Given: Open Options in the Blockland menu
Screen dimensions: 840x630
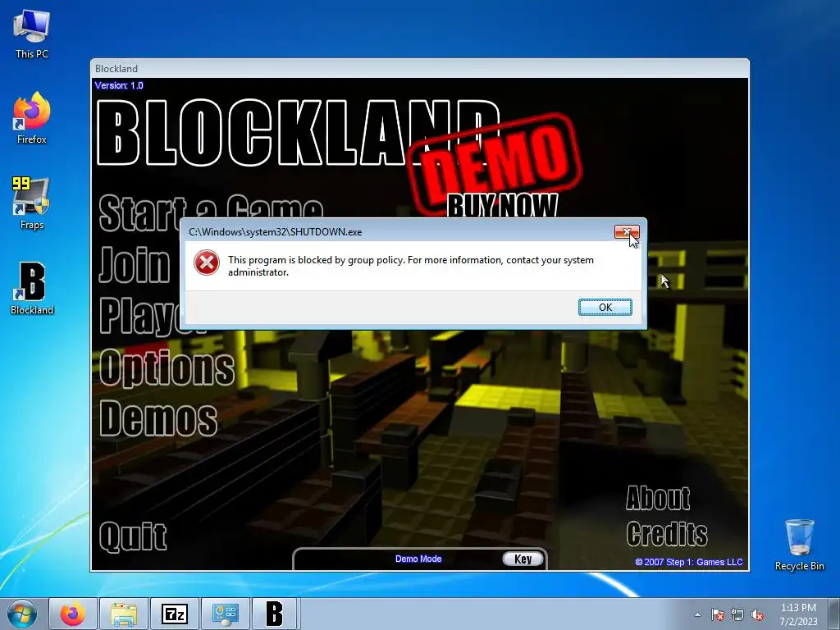Looking at the screenshot, I should [x=167, y=367].
